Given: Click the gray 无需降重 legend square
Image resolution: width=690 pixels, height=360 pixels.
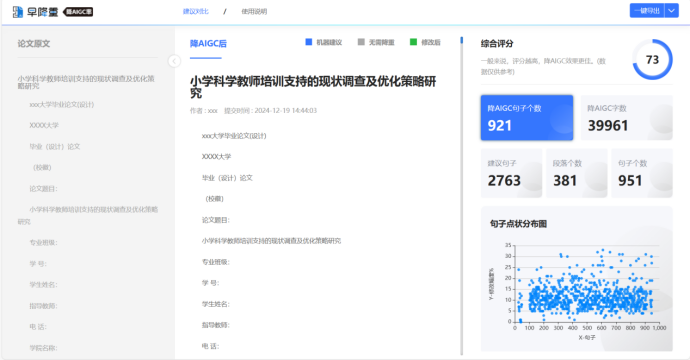Looking at the screenshot, I should pyautogui.click(x=361, y=42).
